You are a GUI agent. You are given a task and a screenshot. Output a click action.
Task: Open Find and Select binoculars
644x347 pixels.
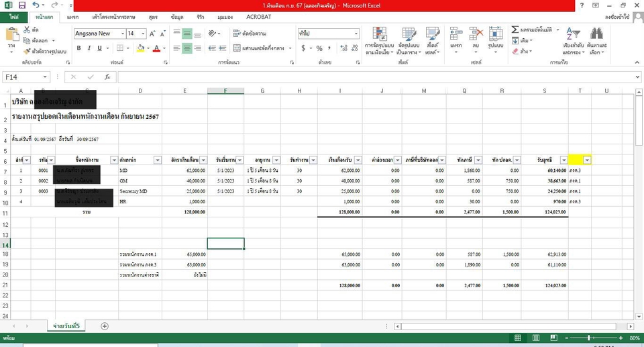597,41
